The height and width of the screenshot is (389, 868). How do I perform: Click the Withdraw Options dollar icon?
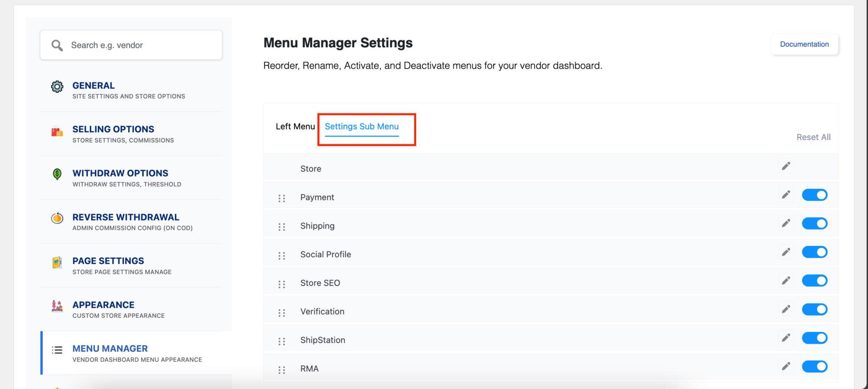(57, 174)
